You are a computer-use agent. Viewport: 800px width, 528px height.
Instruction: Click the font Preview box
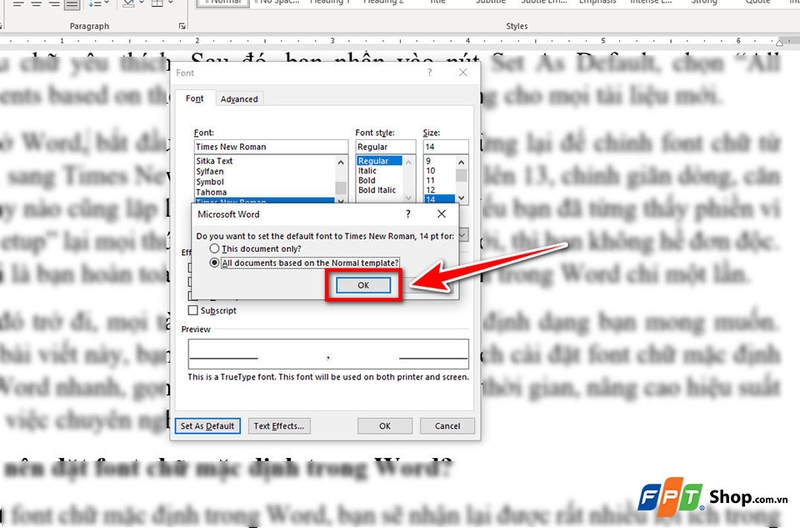(328, 354)
